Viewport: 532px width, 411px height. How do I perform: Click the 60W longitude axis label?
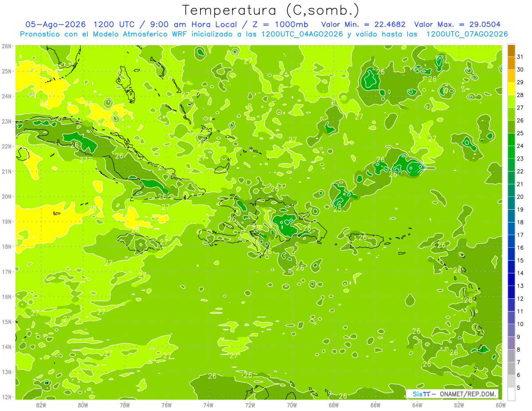click(x=501, y=405)
